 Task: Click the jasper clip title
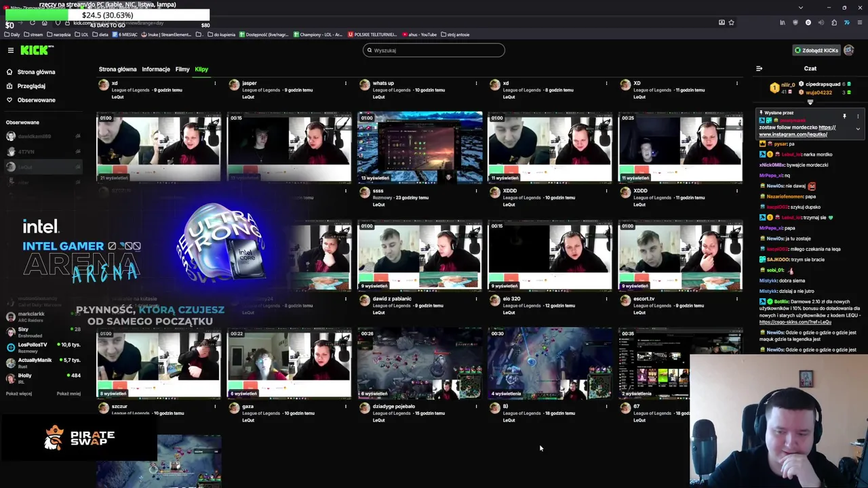tap(250, 83)
